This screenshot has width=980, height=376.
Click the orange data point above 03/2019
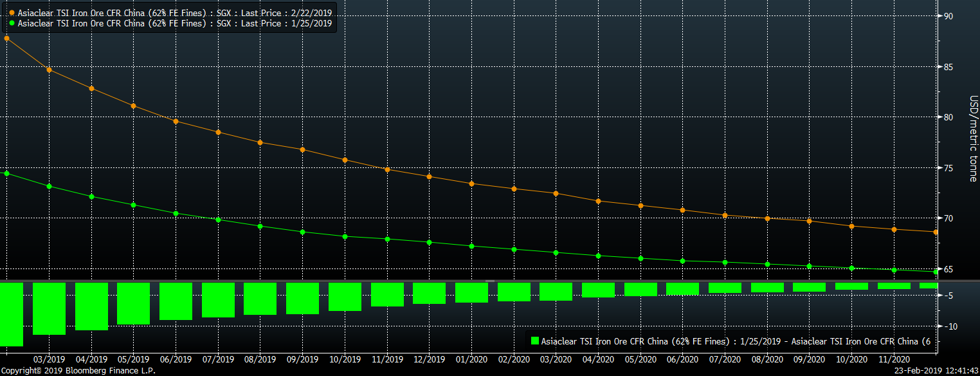pyautogui.click(x=49, y=70)
